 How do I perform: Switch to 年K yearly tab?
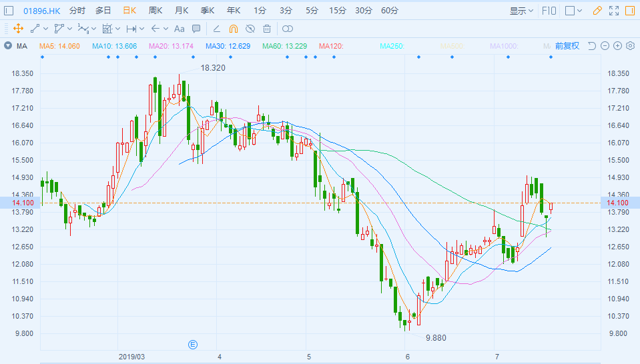click(x=234, y=11)
